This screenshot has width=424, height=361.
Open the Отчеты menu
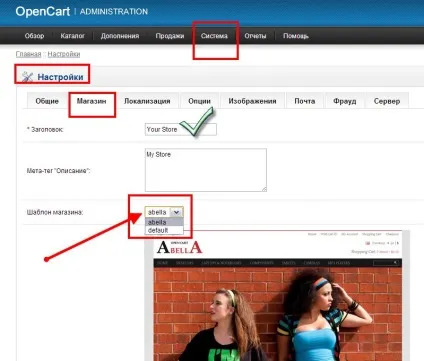click(x=255, y=36)
